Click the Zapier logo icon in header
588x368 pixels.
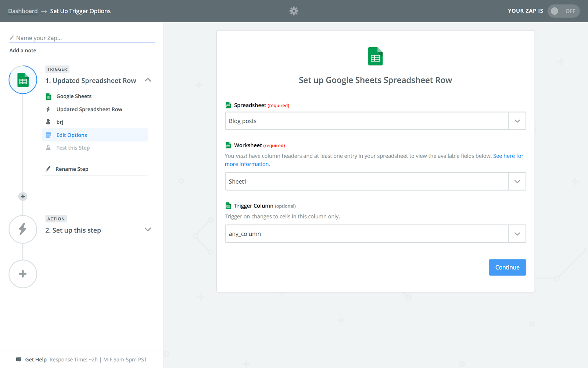294,11
